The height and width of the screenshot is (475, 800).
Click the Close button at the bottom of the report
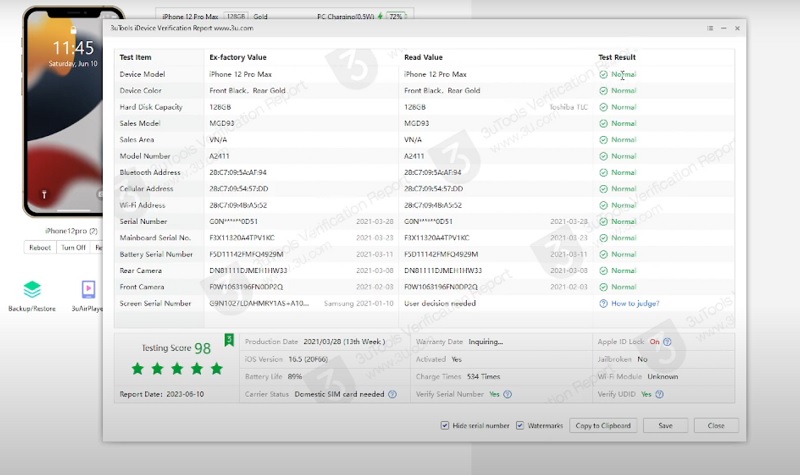tap(716, 426)
